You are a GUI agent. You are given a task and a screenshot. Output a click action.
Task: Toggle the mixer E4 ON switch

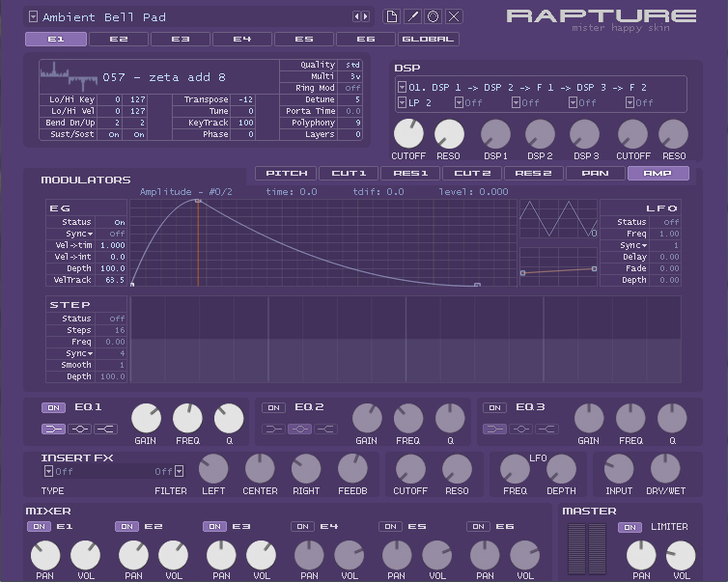pos(302,526)
